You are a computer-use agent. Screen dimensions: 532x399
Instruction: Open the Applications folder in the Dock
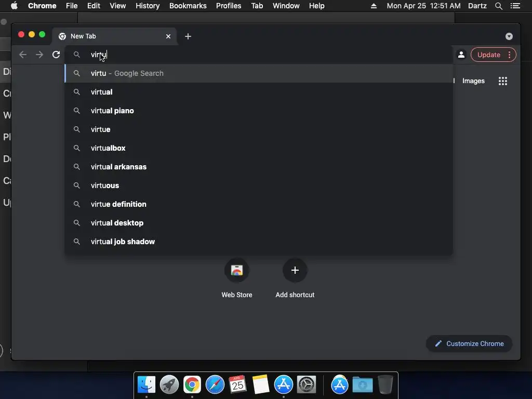(x=340, y=385)
